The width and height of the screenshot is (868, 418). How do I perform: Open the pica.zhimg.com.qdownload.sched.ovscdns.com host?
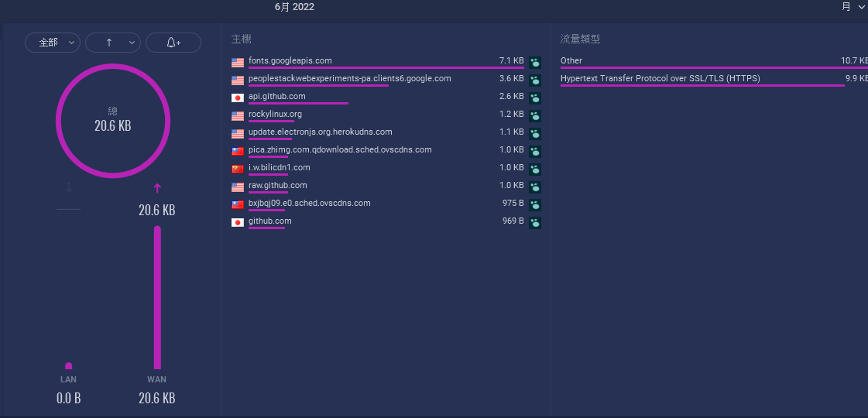pyautogui.click(x=340, y=149)
